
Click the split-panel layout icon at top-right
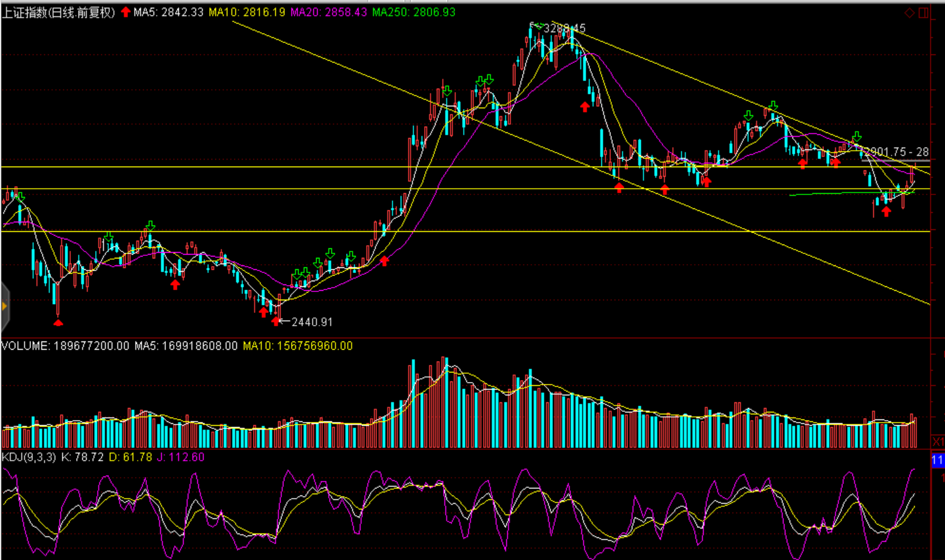pyautogui.click(x=924, y=13)
